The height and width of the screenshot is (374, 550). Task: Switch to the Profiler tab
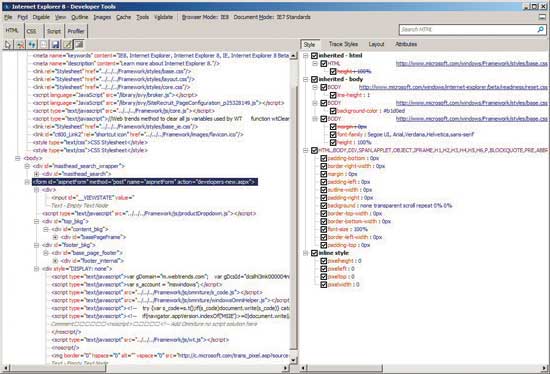click(x=76, y=31)
